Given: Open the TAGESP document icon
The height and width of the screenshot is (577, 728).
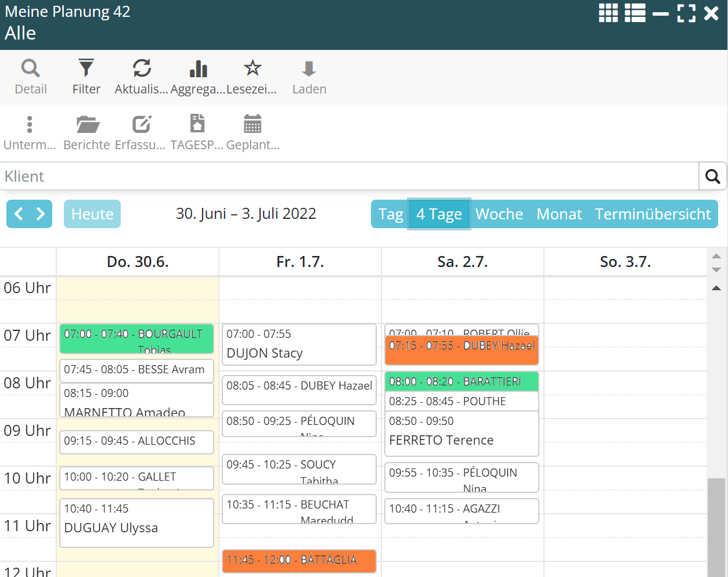Looking at the screenshot, I should click(197, 124).
